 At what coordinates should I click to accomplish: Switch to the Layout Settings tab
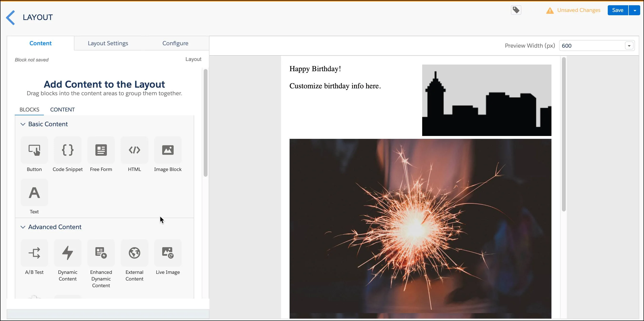tap(108, 43)
